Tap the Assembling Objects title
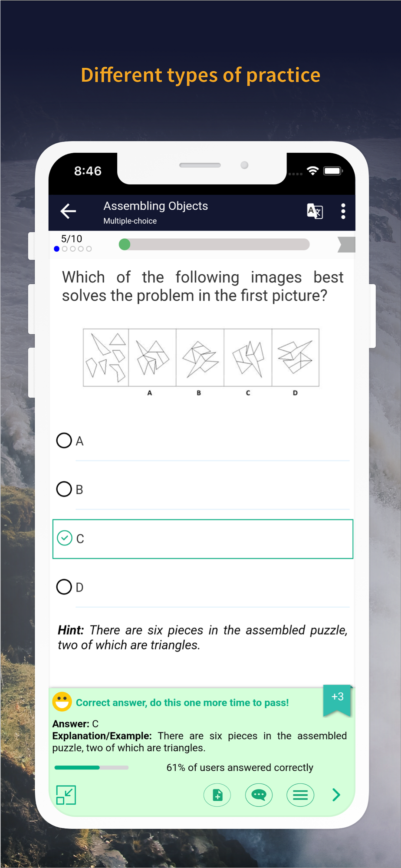This screenshot has height=868, width=401. coord(155,206)
